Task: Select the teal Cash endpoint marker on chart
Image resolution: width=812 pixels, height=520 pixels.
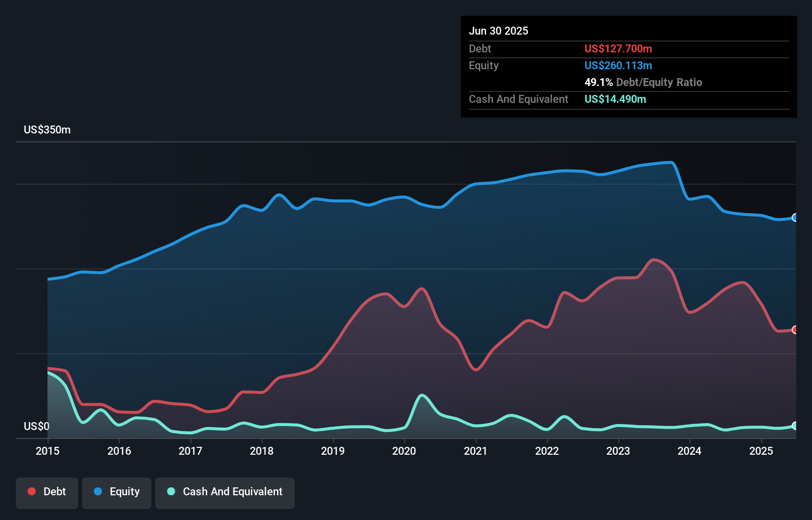Action: (x=795, y=425)
